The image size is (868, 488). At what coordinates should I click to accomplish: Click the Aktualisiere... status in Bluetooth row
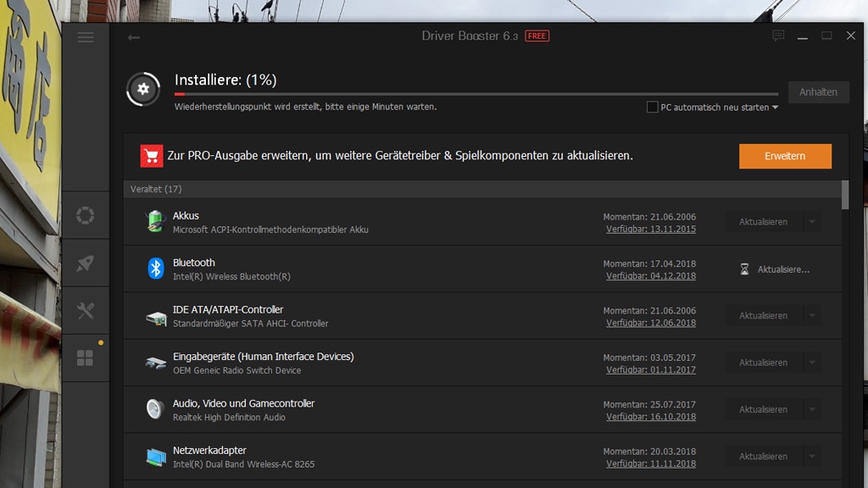pyautogui.click(x=783, y=269)
